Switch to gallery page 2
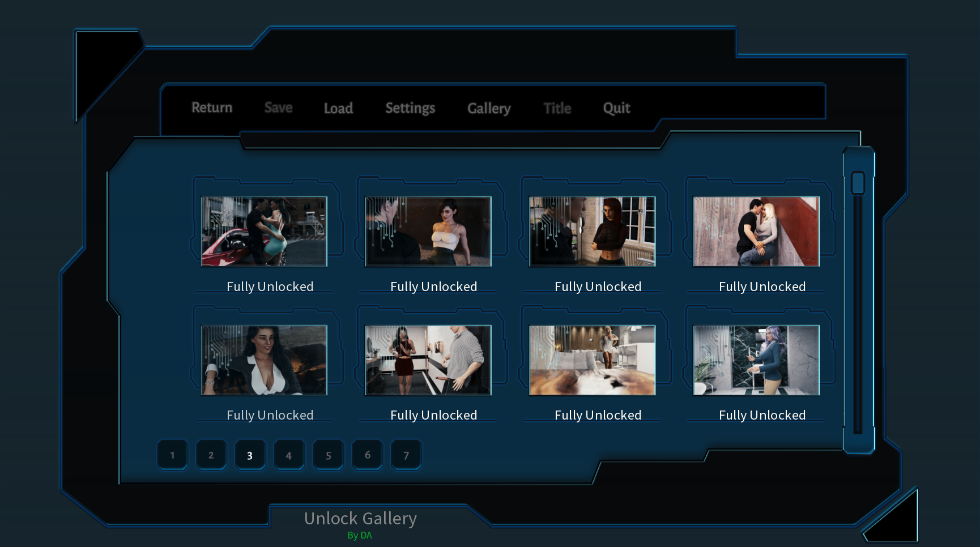 [211, 455]
